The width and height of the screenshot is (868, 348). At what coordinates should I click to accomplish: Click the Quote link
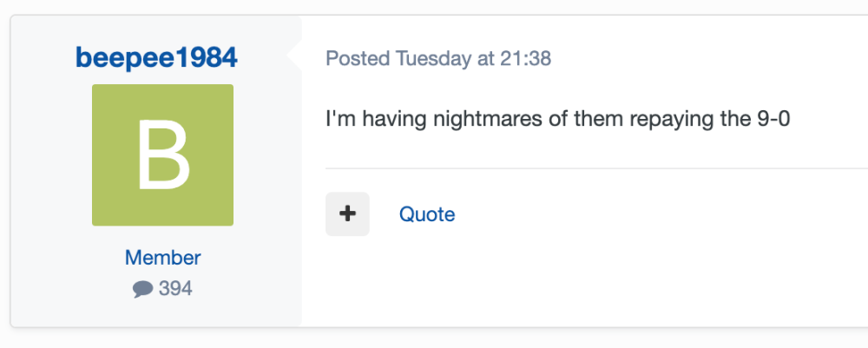coord(427,214)
